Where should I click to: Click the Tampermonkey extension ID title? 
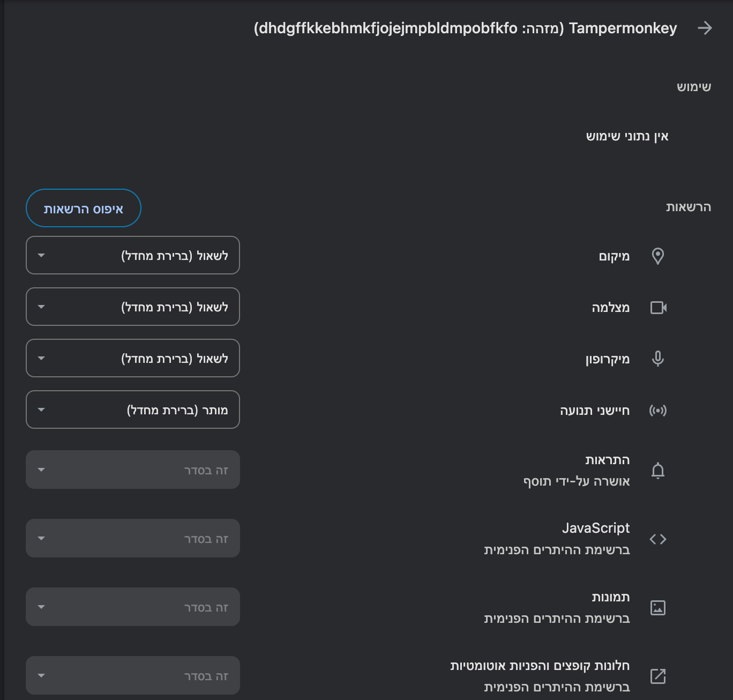465,28
